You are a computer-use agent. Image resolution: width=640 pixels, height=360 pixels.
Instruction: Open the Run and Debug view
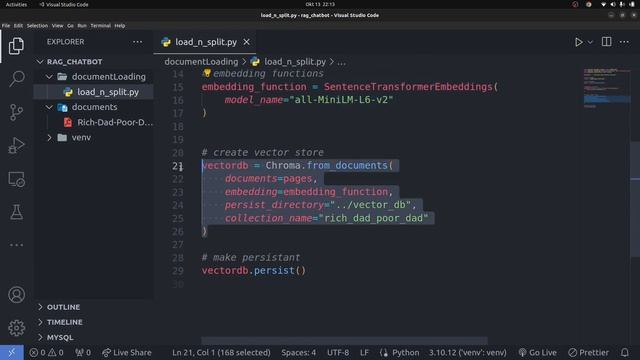coord(16,145)
